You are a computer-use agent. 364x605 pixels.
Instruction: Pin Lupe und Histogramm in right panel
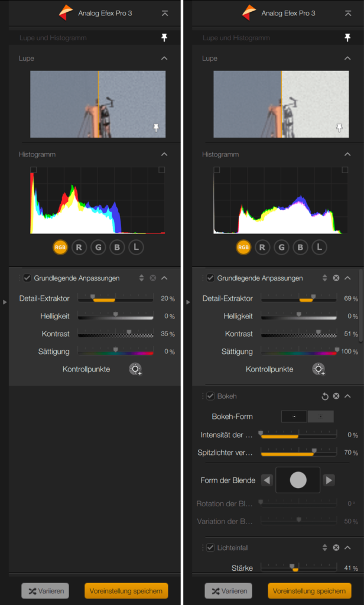(348, 37)
